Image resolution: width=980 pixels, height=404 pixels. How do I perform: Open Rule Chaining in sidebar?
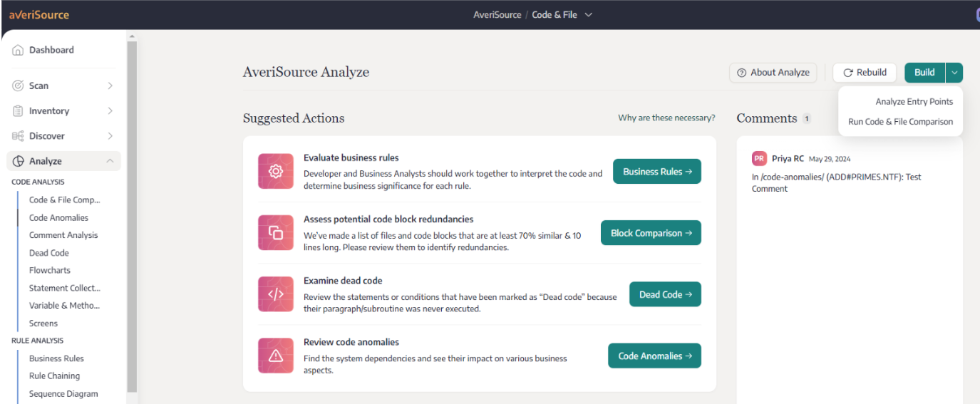tap(54, 375)
